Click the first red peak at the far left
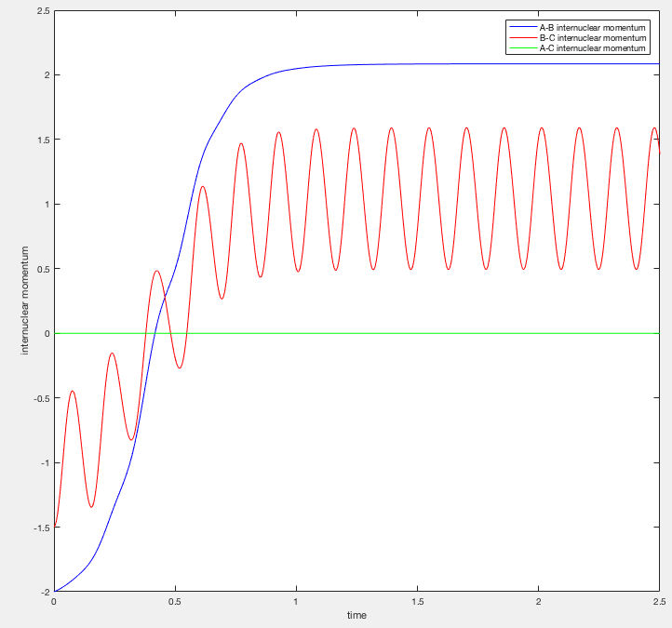 [x=73, y=391]
